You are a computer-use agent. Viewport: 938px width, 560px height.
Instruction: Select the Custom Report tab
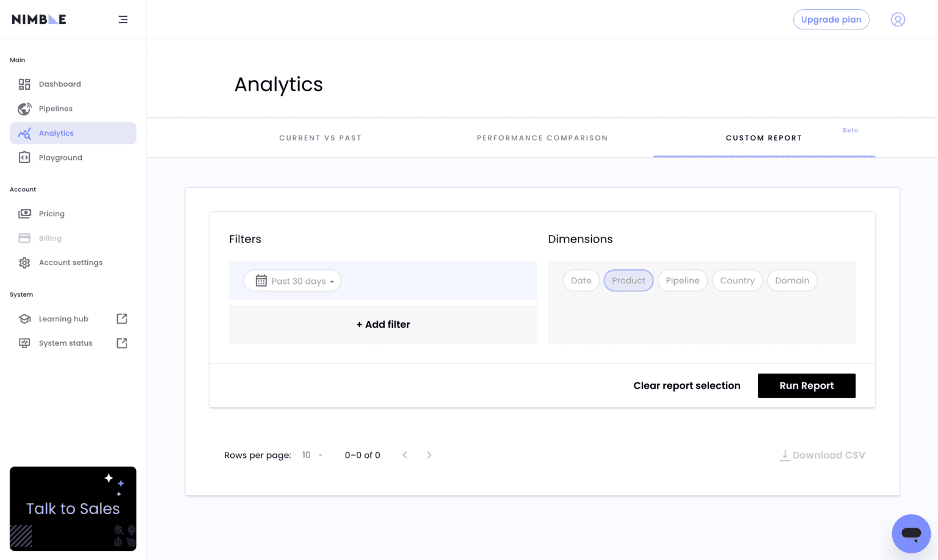coord(764,138)
